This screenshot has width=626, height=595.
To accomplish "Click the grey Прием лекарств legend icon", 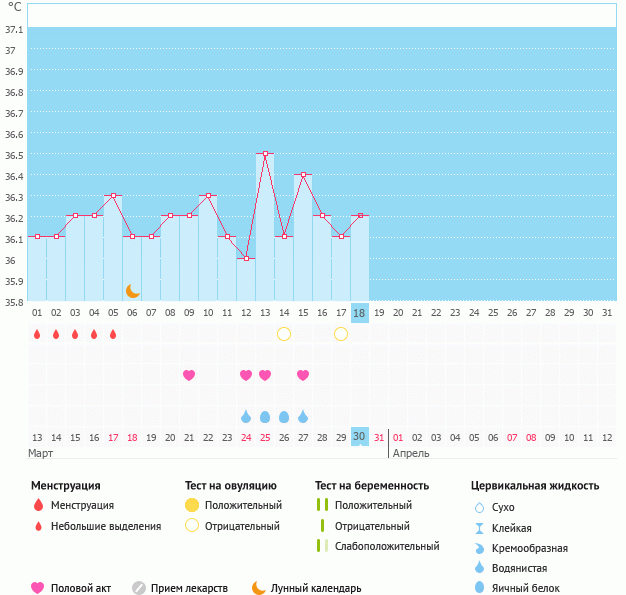I will [139, 588].
